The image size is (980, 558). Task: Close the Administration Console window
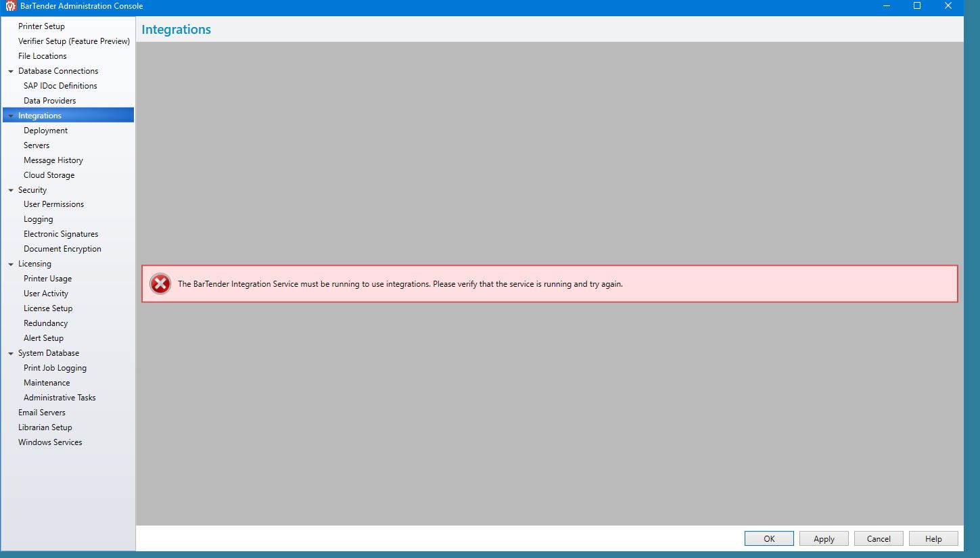point(948,6)
